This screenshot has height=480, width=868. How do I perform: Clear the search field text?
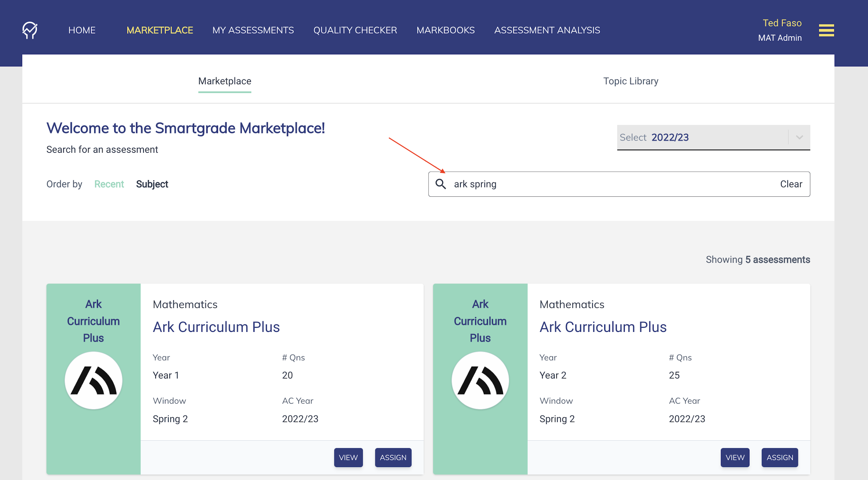[791, 184]
